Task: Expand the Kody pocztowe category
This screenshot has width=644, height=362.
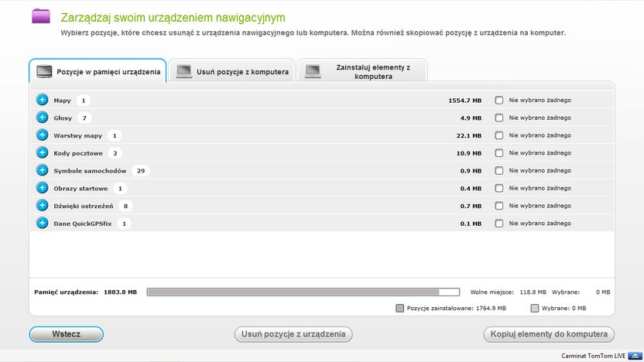Action: click(42, 152)
